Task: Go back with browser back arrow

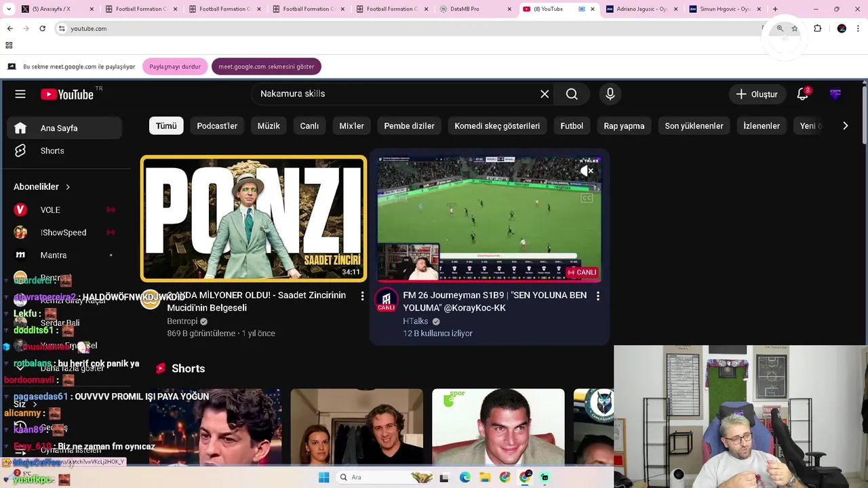Action: [9, 28]
